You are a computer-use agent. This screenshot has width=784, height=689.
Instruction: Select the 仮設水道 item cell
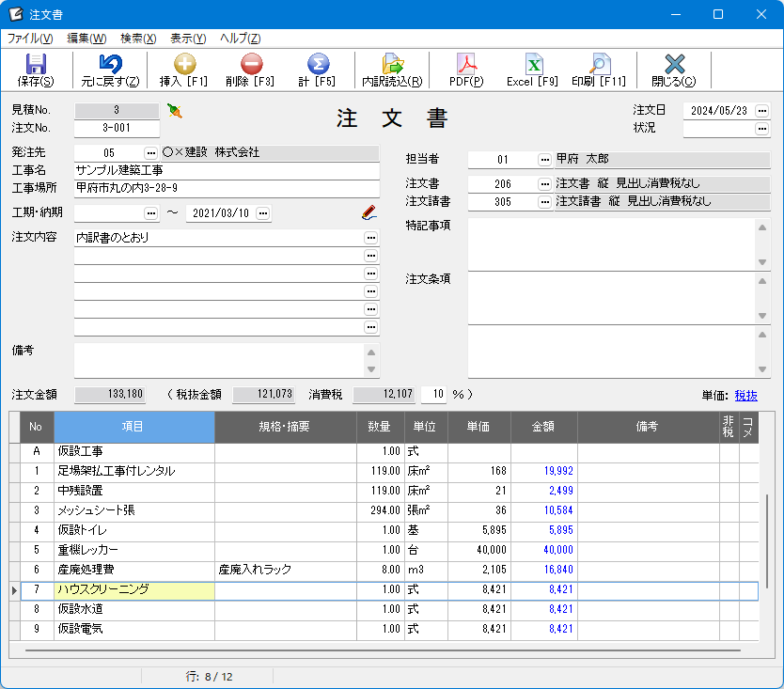(x=134, y=609)
